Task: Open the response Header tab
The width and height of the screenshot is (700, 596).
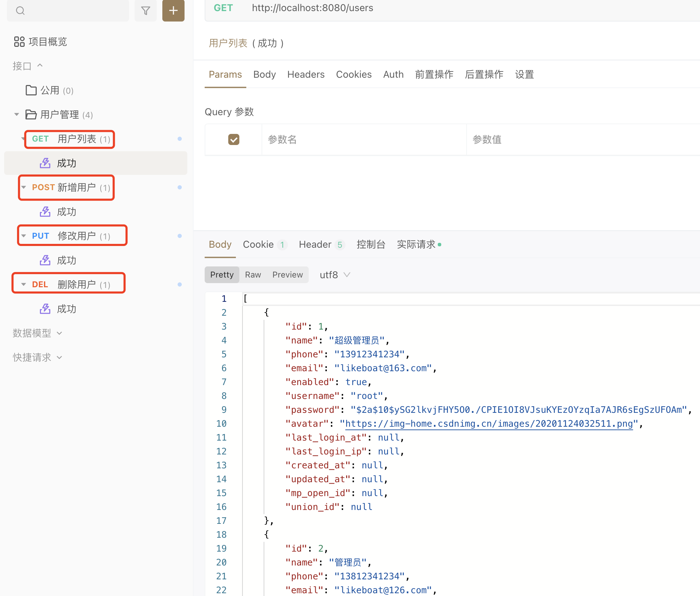Action: coord(322,245)
